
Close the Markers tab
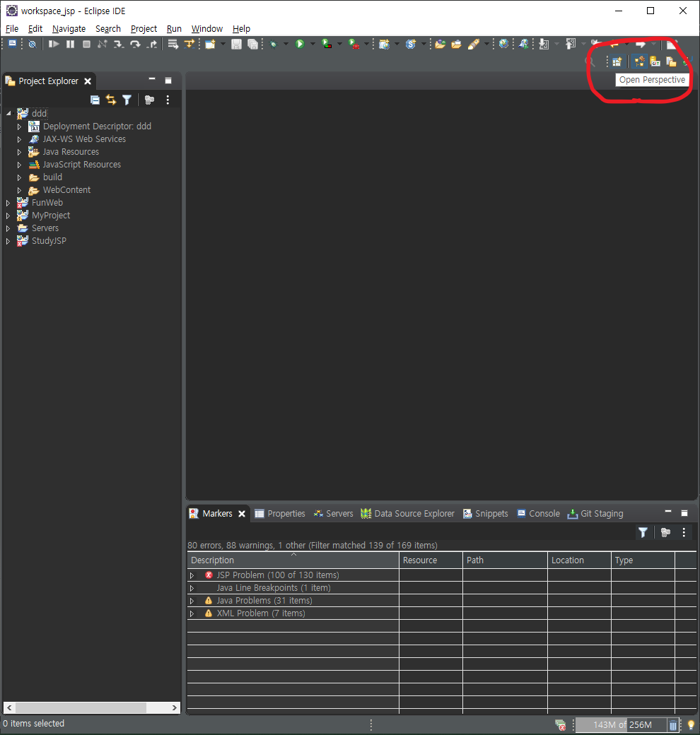pos(242,514)
